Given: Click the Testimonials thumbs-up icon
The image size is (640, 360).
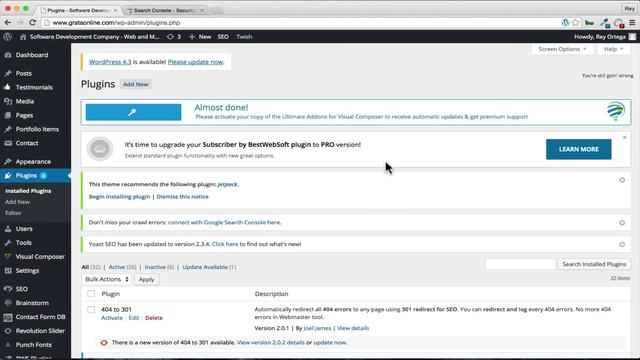Looking at the screenshot, I should tap(8, 87).
